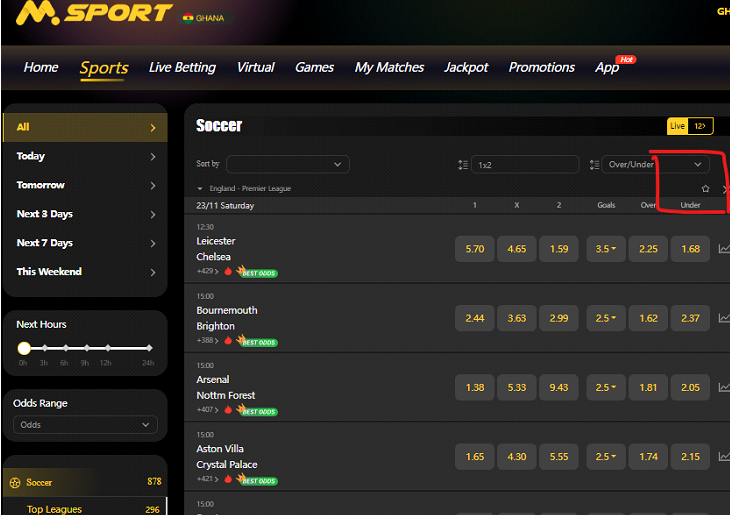Screen dimensions: 730x515
Task: Open +429 more markets for Leicester vs Chelsea
Action: (x=206, y=271)
